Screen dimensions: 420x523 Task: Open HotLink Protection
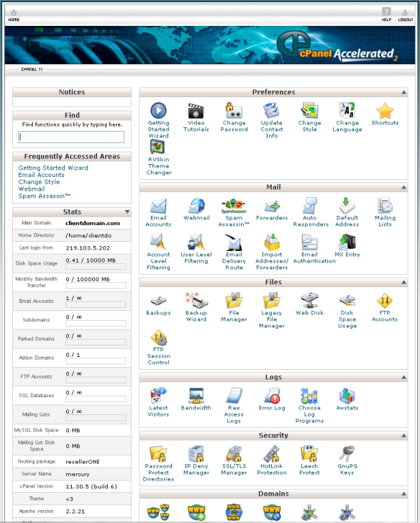coord(272,454)
